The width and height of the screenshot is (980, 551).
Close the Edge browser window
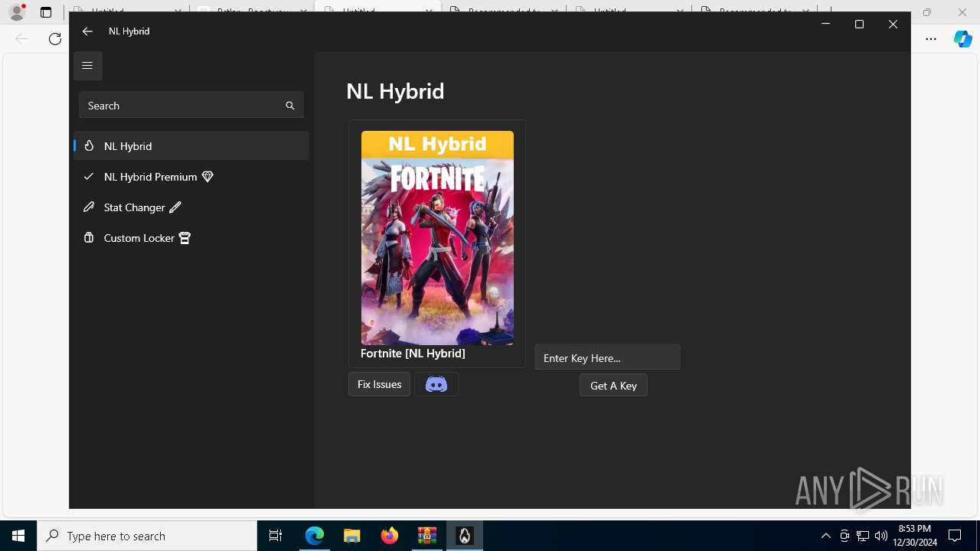(x=962, y=12)
